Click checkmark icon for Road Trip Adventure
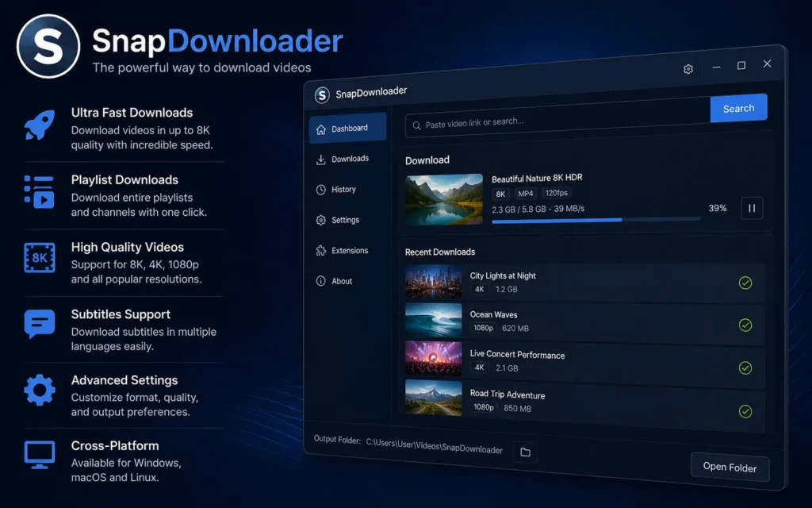 [745, 412]
